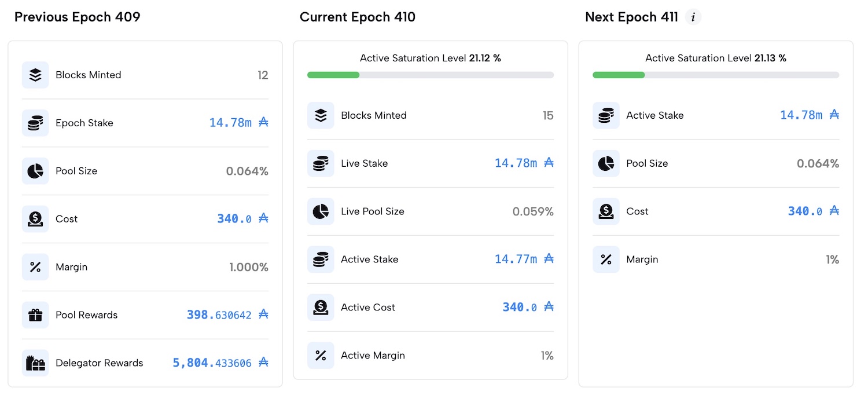Click the Cost icon in Next Epoch panel

(606, 211)
